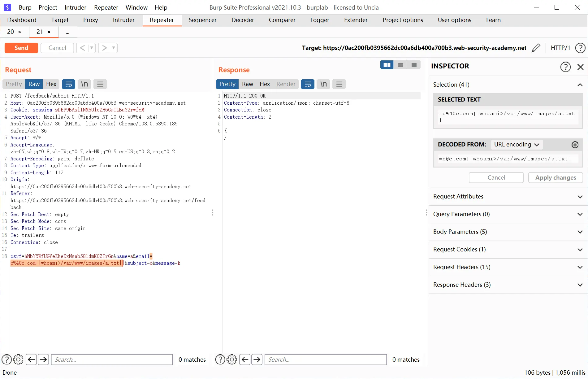Go to next request search match
Screen dimensions: 588x379
coord(43,359)
